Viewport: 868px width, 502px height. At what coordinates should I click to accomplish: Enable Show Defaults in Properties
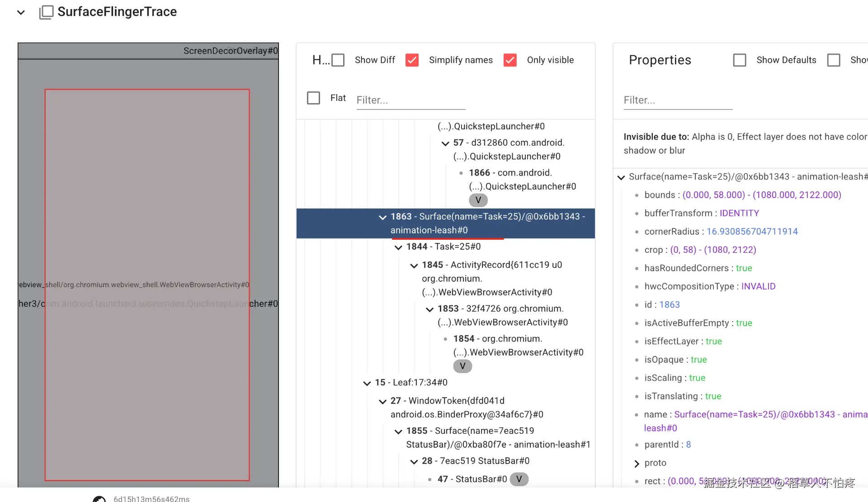click(x=740, y=60)
